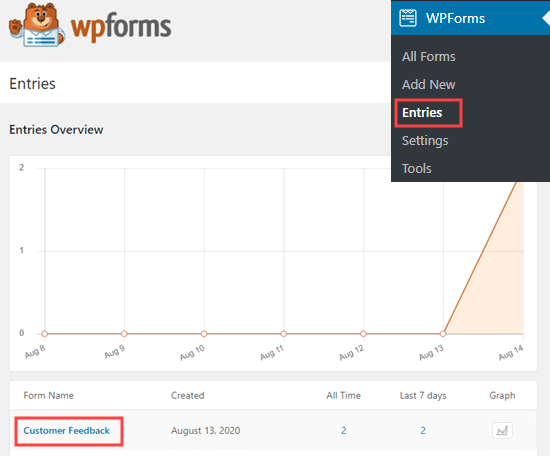
Task: Click the Aug 13 chart marker
Action: (x=443, y=334)
